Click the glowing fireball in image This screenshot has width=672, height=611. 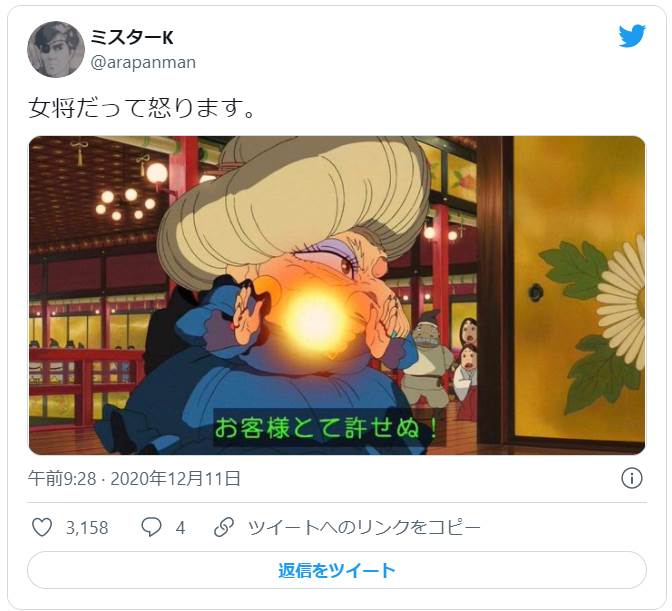coord(315,319)
